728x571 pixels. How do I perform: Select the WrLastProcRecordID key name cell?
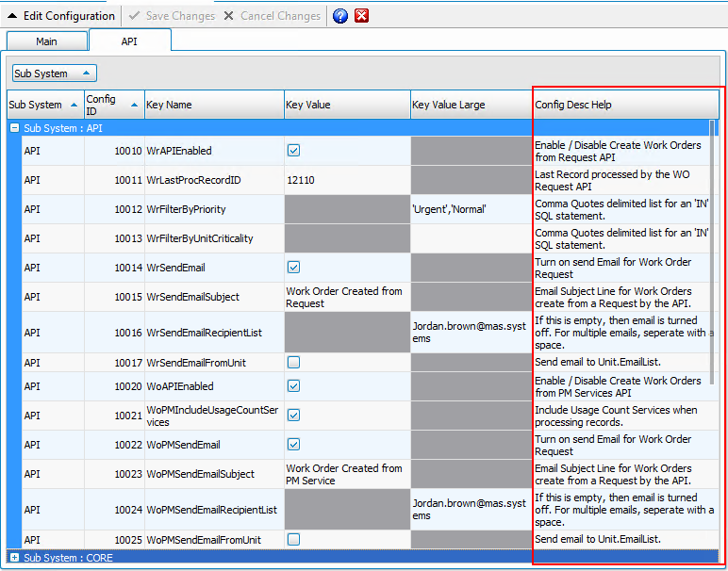[214, 180]
